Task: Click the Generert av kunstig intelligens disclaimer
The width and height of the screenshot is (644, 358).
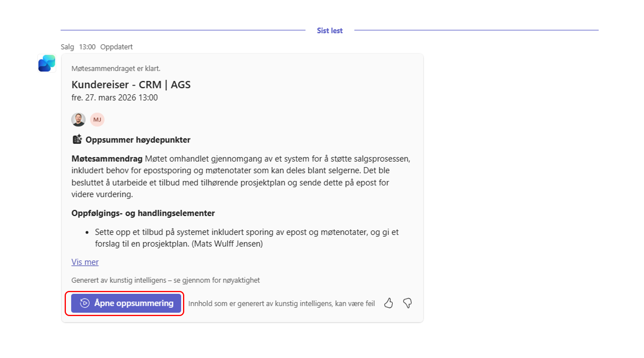Action: click(x=165, y=280)
